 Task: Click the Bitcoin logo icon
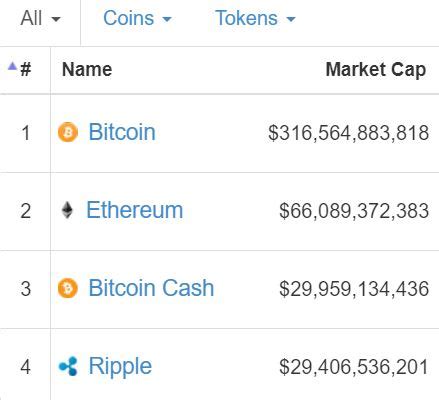(68, 132)
